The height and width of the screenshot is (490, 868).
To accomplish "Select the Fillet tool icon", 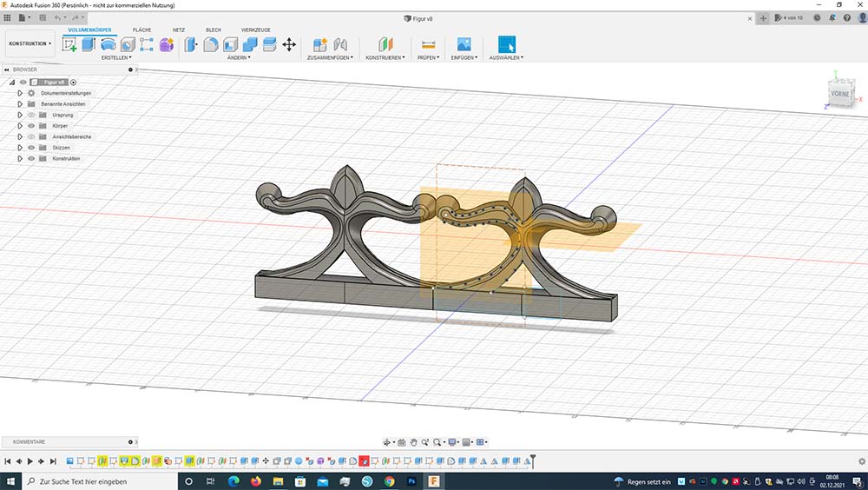I will pos(210,44).
